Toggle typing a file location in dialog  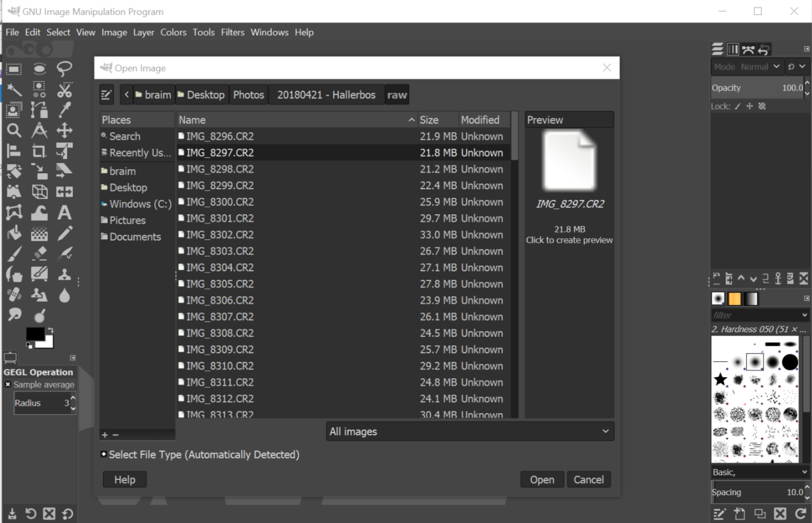[107, 95]
